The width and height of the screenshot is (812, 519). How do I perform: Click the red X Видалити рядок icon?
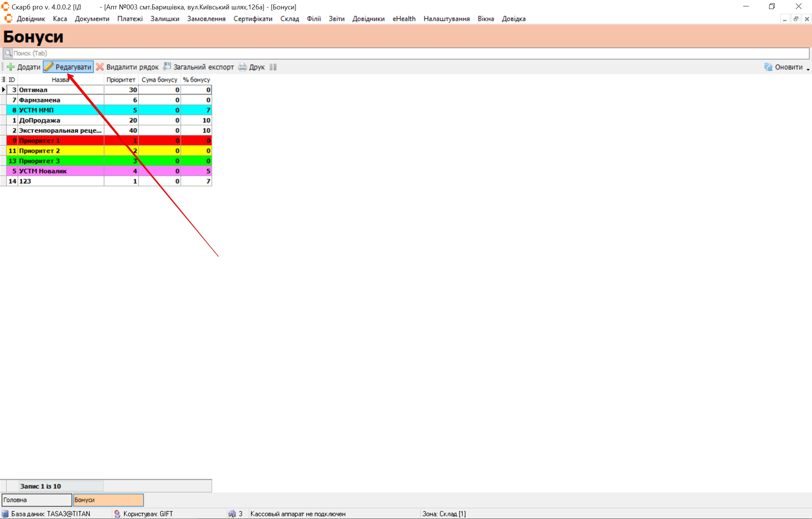[x=100, y=67]
